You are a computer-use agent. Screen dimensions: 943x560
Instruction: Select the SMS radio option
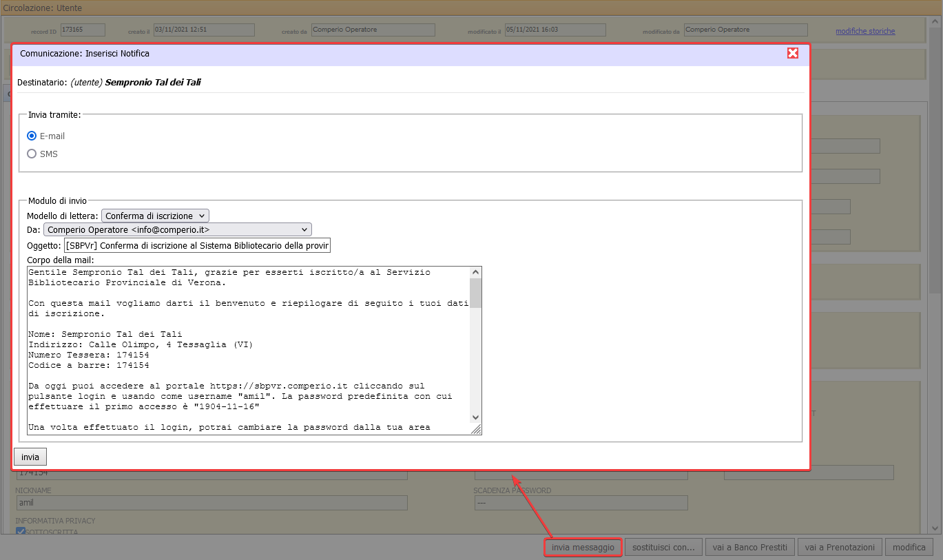coord(32,154)
